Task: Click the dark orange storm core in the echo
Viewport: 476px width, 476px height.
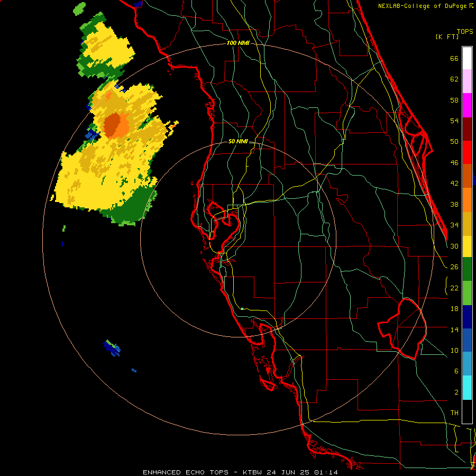Action: [111, 125]
